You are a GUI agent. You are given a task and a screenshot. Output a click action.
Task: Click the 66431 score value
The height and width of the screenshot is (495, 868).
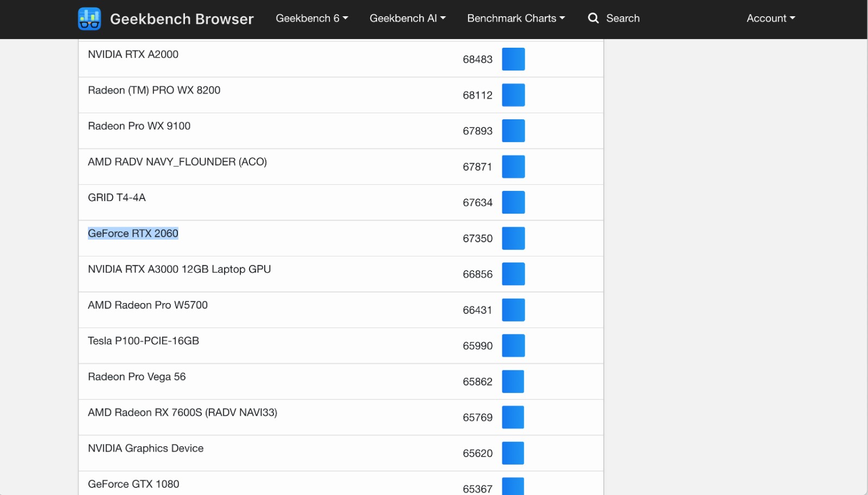pyautogui.click(x=477, y=310)
